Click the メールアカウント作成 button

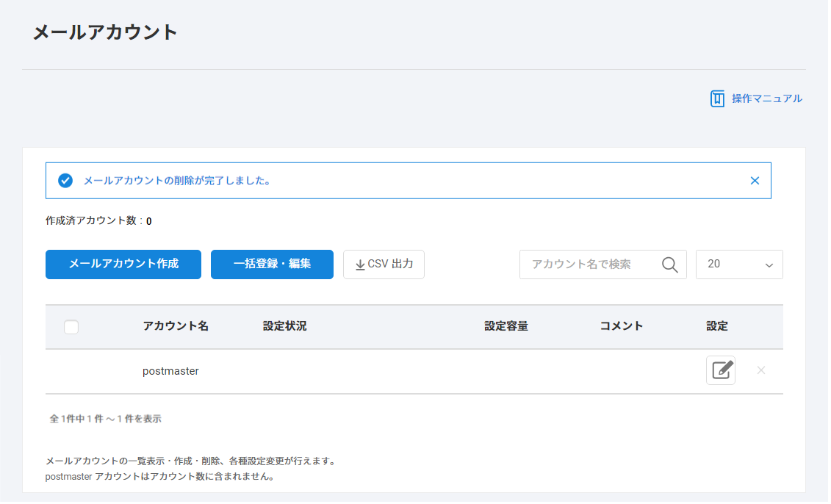click(x=123, y=264)
